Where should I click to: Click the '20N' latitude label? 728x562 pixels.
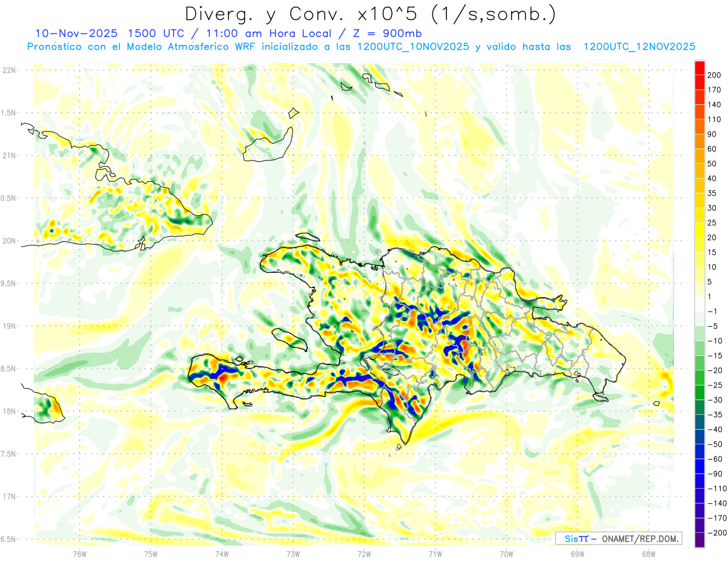coord(8,241)
